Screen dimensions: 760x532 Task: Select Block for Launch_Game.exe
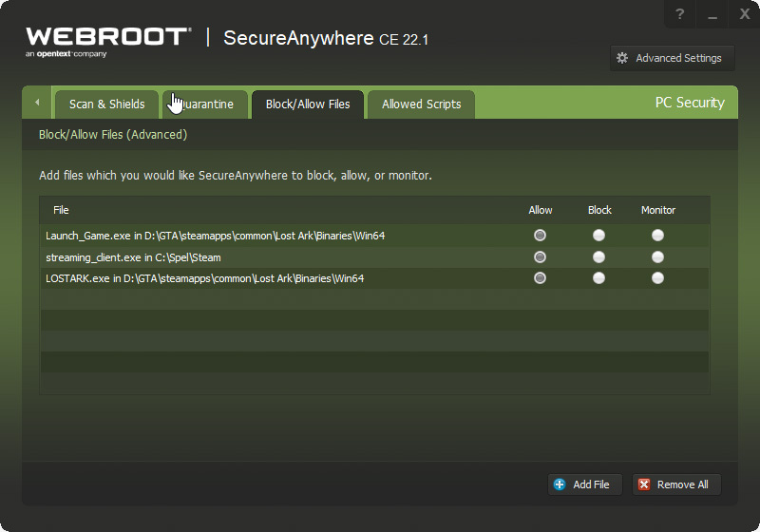click(599, 236)
